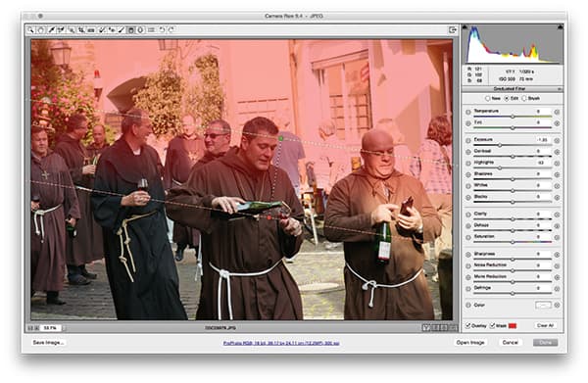
Task: Open the zoom level dropdown
Action: coord(51,328)
